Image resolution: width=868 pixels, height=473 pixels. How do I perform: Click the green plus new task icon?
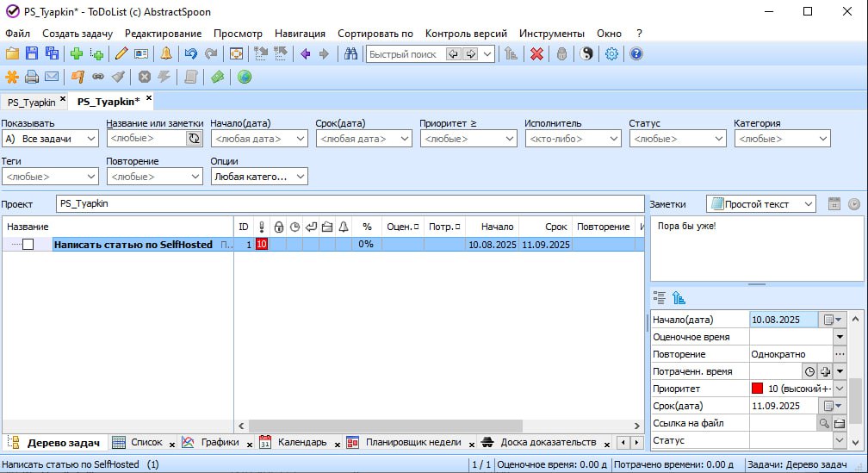(x=77, y=54)
